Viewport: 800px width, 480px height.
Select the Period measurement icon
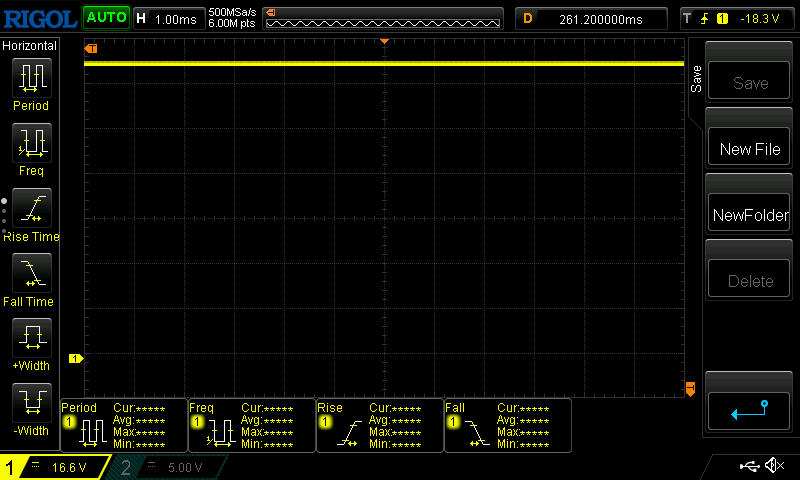tap(31, 78)
